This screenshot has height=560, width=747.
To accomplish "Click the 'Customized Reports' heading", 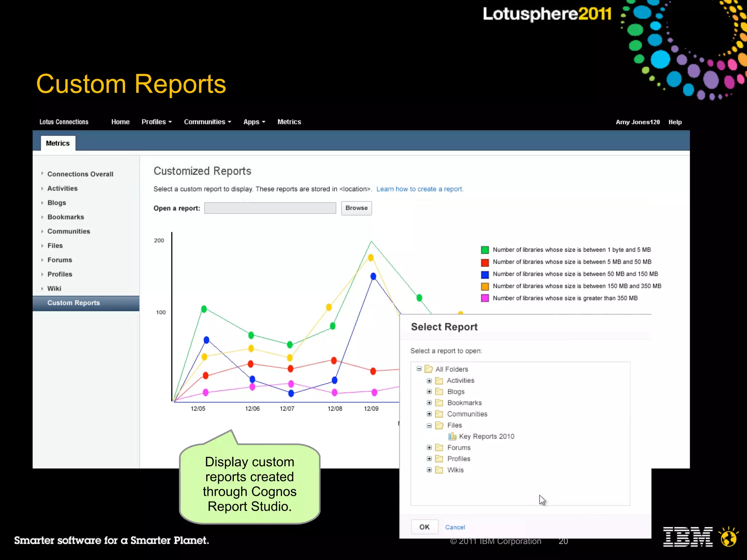I will 202,171.
